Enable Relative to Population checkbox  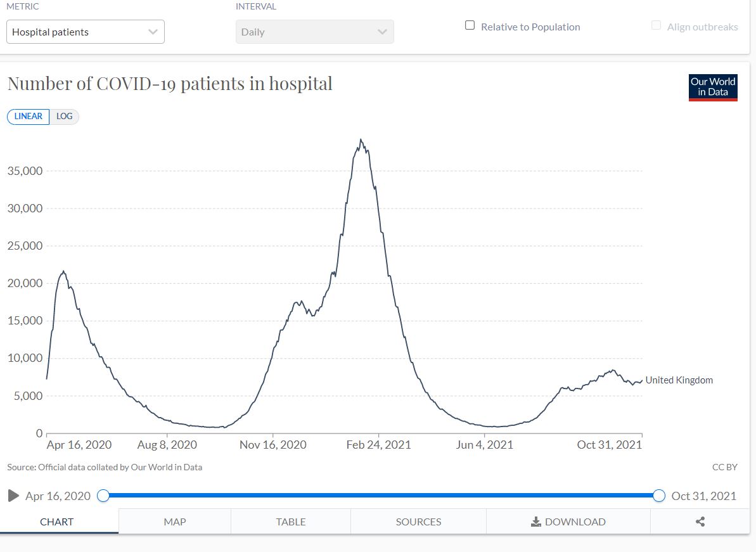click(470, 26)
